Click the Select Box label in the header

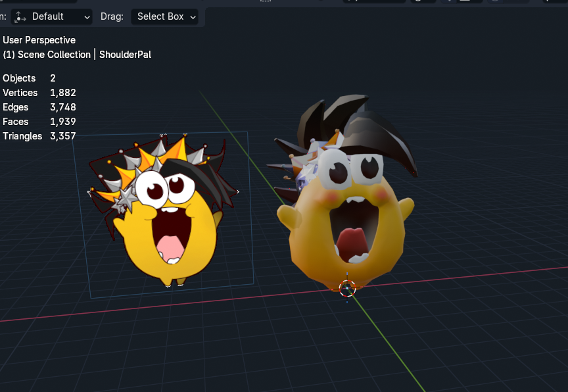[x=160, y=16]
